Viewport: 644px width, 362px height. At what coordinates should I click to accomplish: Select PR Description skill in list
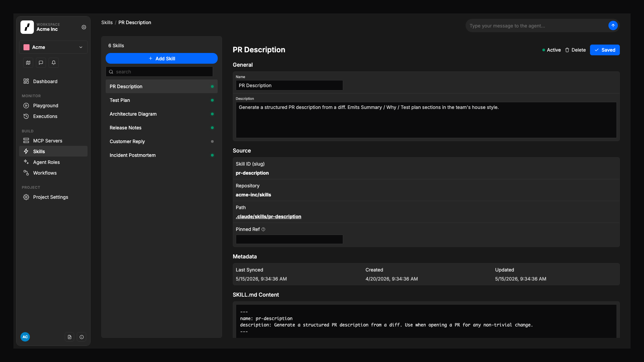click(x=162, y=86)
